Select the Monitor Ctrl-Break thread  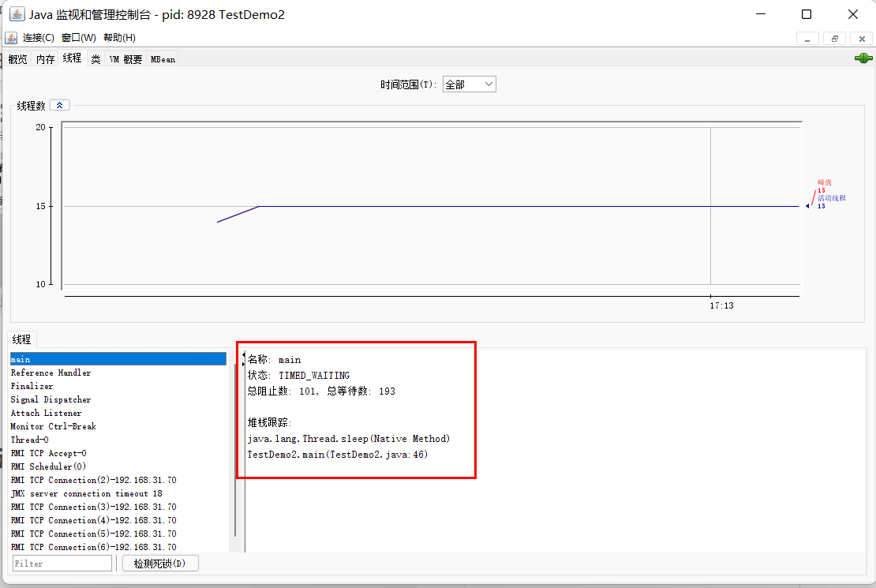point(118,426)
